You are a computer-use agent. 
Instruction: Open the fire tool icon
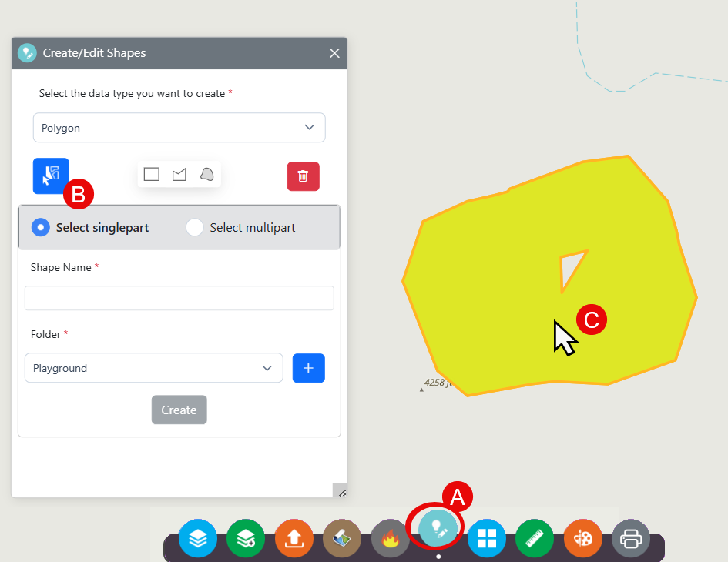coord(390,538)
